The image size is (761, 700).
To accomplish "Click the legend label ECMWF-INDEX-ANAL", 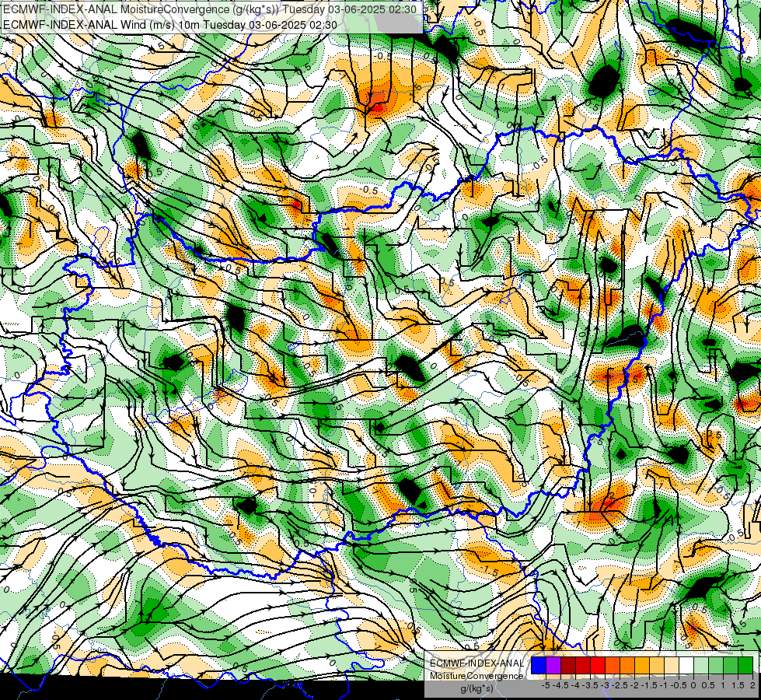I will tap(477, 663).
